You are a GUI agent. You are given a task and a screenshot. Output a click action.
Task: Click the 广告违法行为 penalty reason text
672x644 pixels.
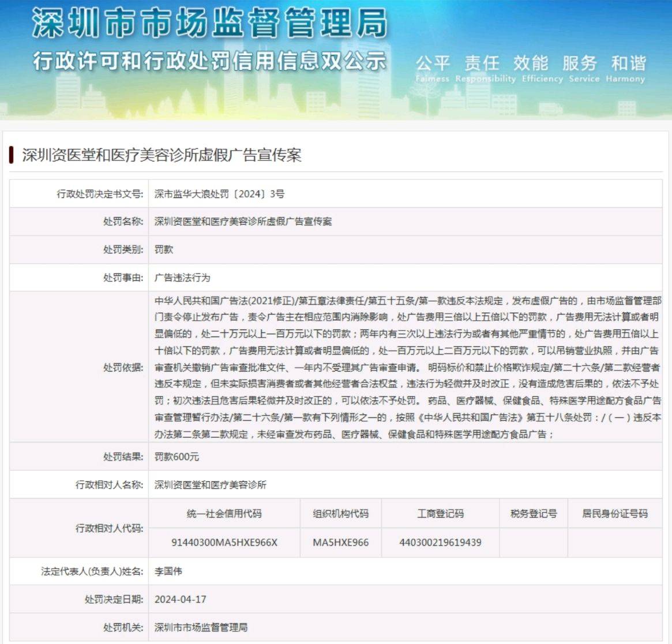click(182, 278)
